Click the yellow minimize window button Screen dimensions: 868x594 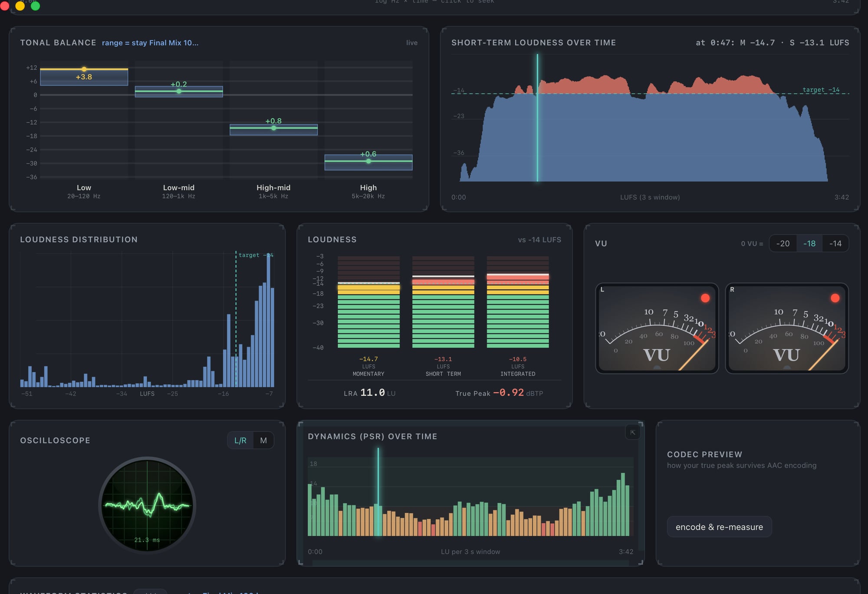20,6
